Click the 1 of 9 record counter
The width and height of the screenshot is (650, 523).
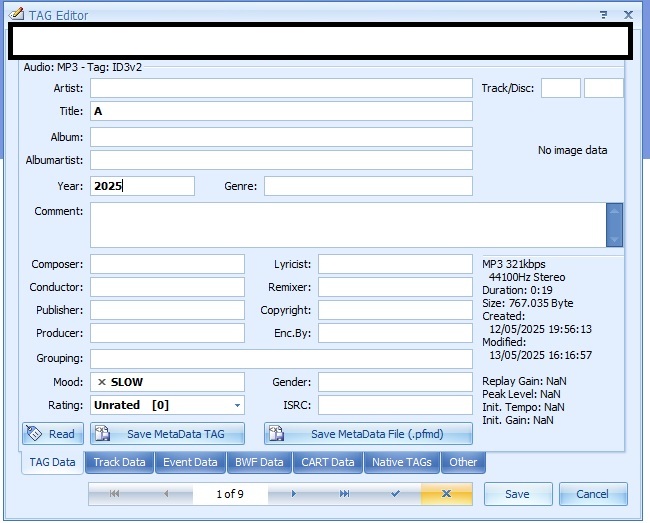click(230, 494)
